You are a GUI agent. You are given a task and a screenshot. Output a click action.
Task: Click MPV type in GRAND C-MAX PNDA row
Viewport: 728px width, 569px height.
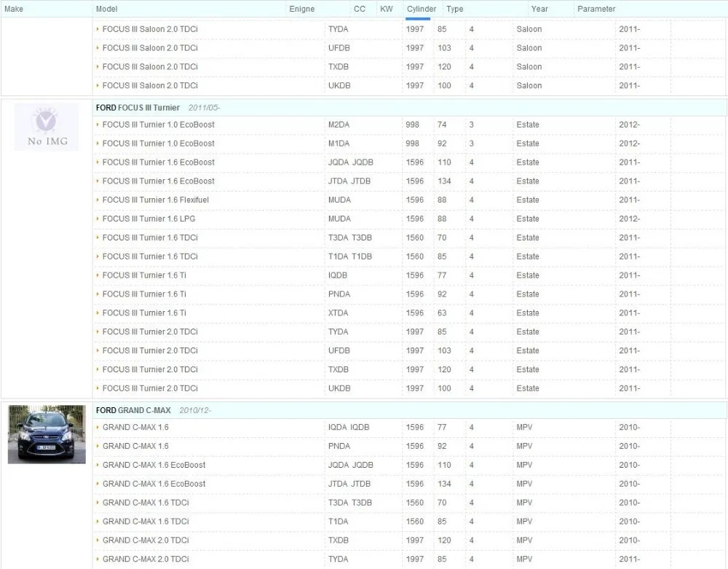click(525, 446)
